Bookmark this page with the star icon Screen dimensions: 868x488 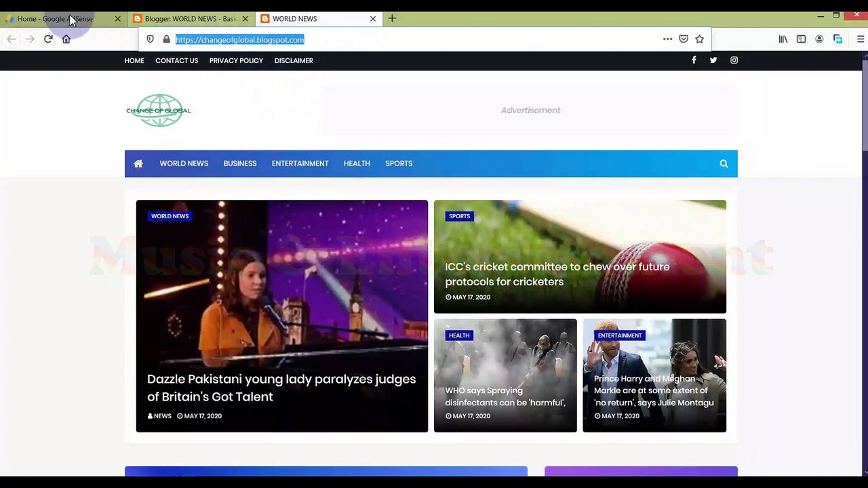[699, 39]
